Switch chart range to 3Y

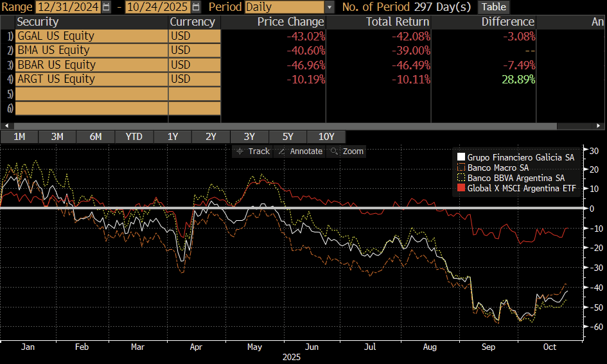pyautogui.click(x=249, y=137)
